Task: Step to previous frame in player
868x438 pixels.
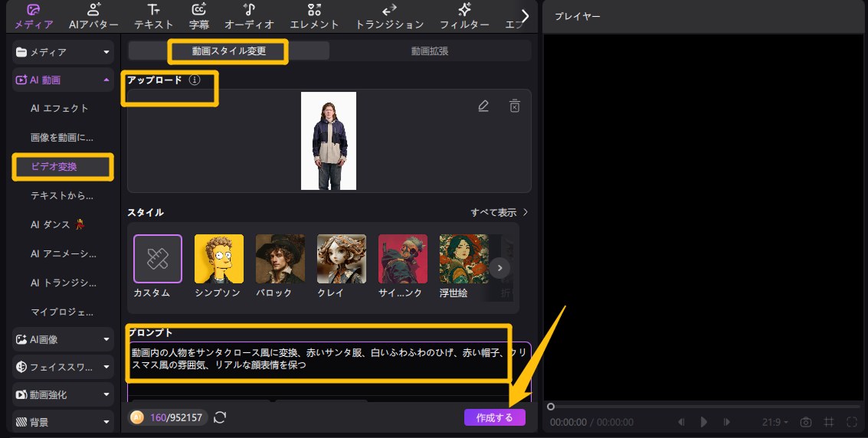Action: pos(681,422)
